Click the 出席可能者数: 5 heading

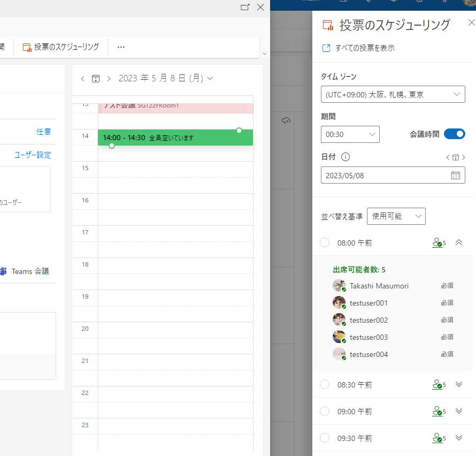coord(359,270)
